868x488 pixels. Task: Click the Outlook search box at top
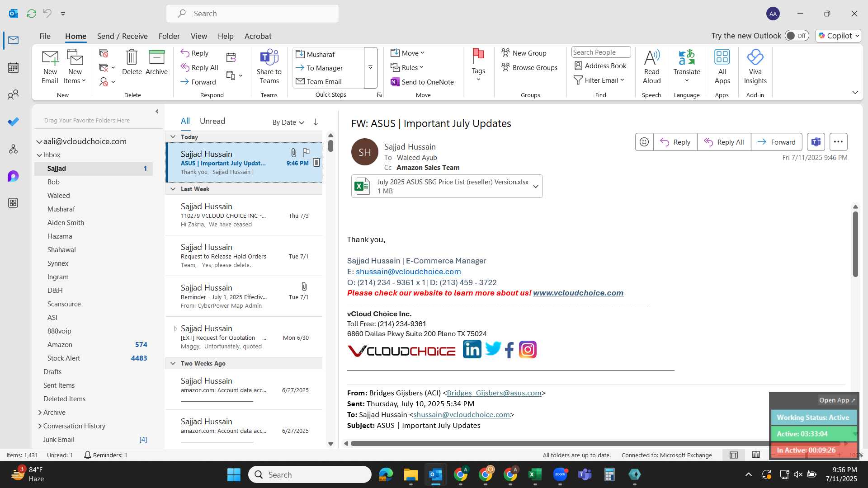coord(252,14)
